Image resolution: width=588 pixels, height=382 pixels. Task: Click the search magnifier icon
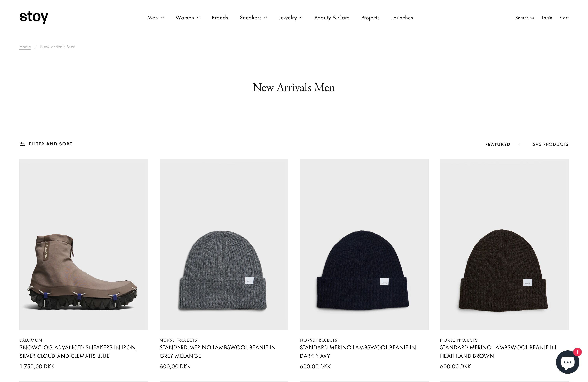point(532,18)
